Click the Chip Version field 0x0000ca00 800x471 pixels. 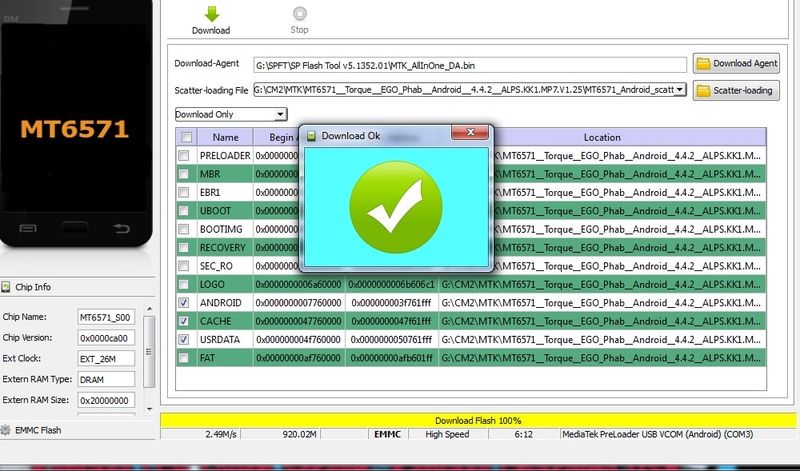pos(106,338)
